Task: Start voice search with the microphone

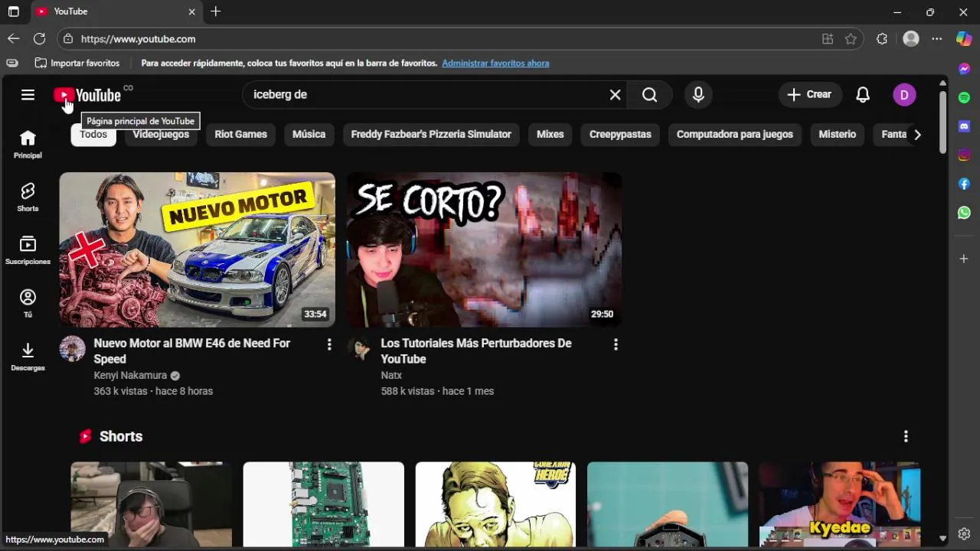Action: [x=698, y=95]
